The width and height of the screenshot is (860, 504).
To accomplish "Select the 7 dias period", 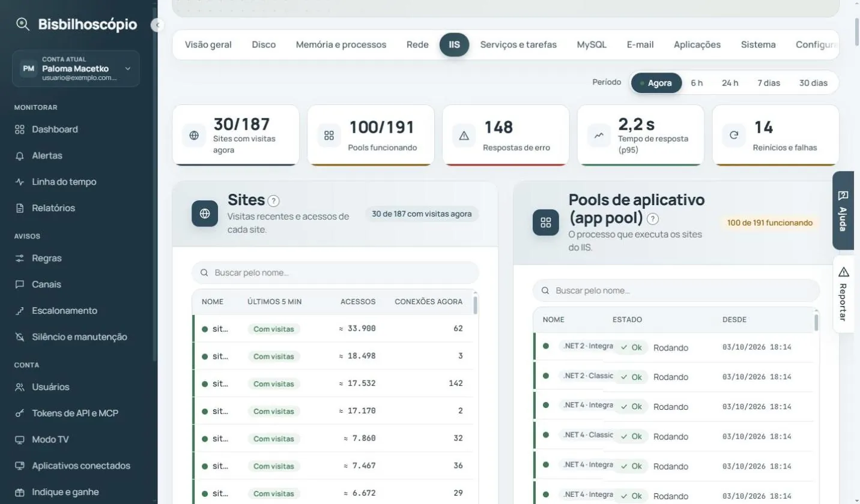I will tap(769, 83).
